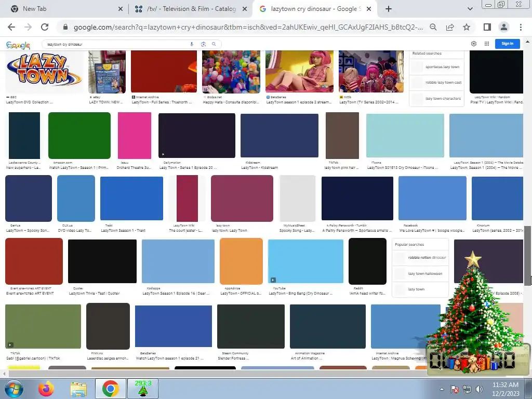Click the LazyTown Full Series Internet Archive caption
The image size is (532, 399).
pos(162,102)
